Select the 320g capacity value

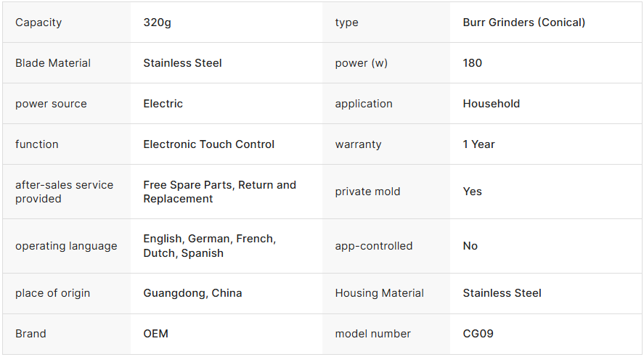[157, 22]
